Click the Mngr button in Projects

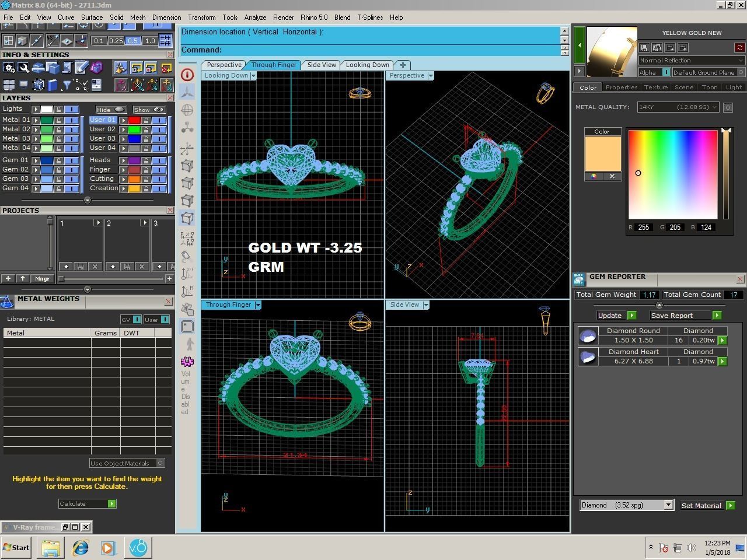point(42,279)
